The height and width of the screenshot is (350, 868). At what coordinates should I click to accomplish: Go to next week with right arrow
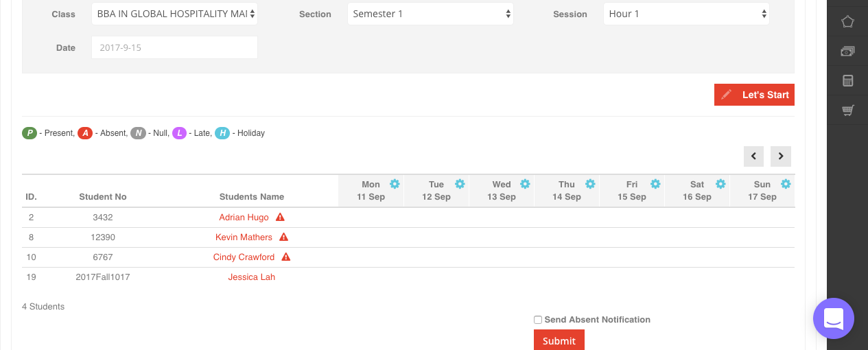[x=781, y=156]
